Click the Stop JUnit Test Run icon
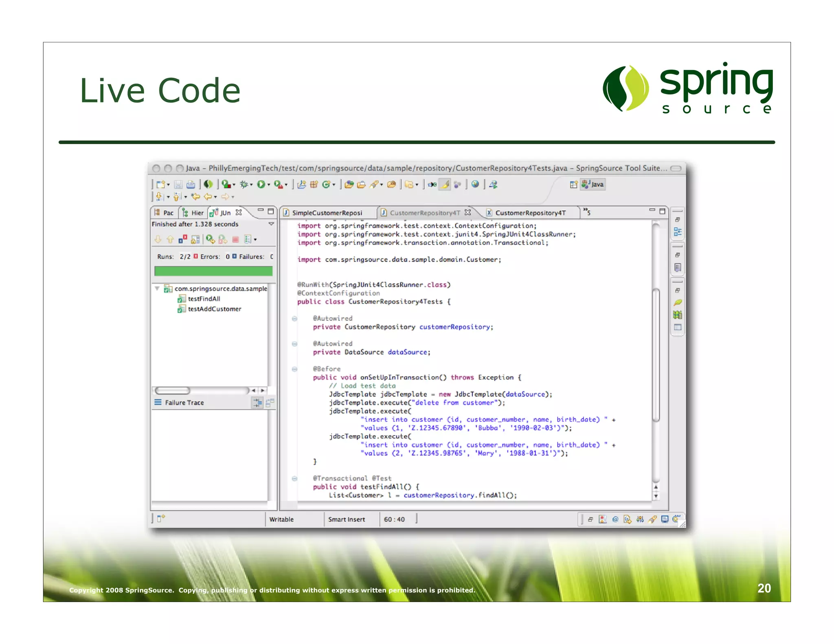The image size is (834, 644). pyautogui.click(x=235, y=239)
